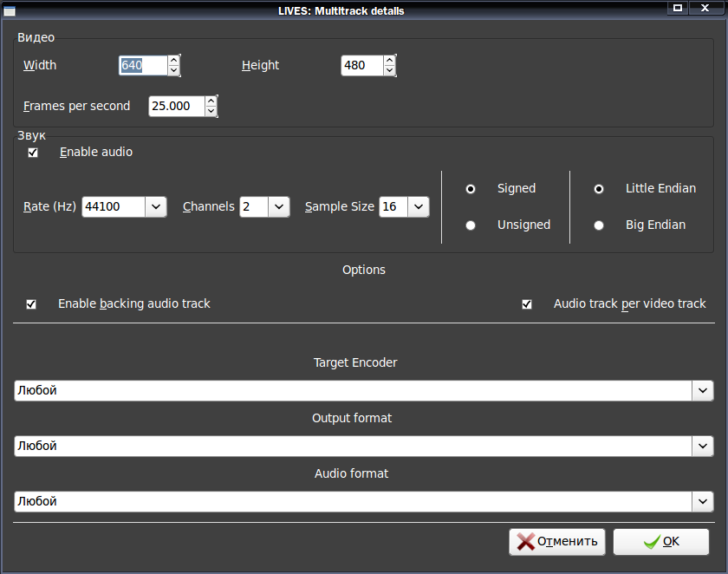
Task: Decrease Width with the down stepper arrow
Action: [x=173, y=70]
